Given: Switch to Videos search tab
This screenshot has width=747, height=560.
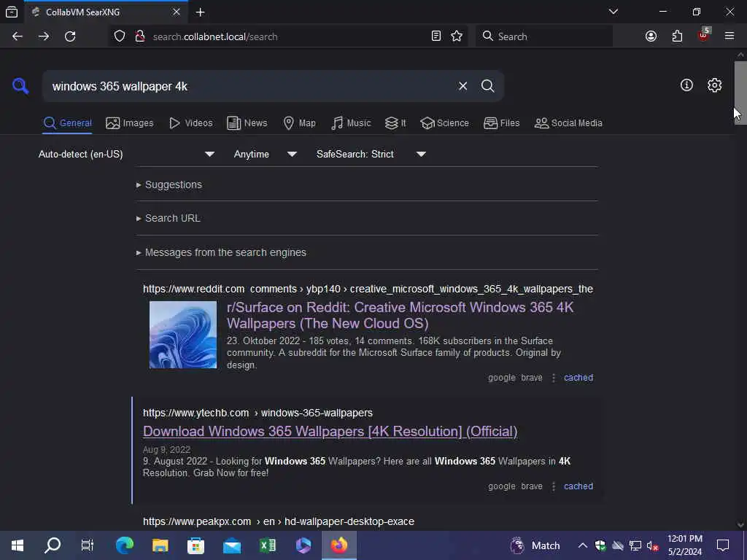Looking at the screenshot, I should pos(191,122).
